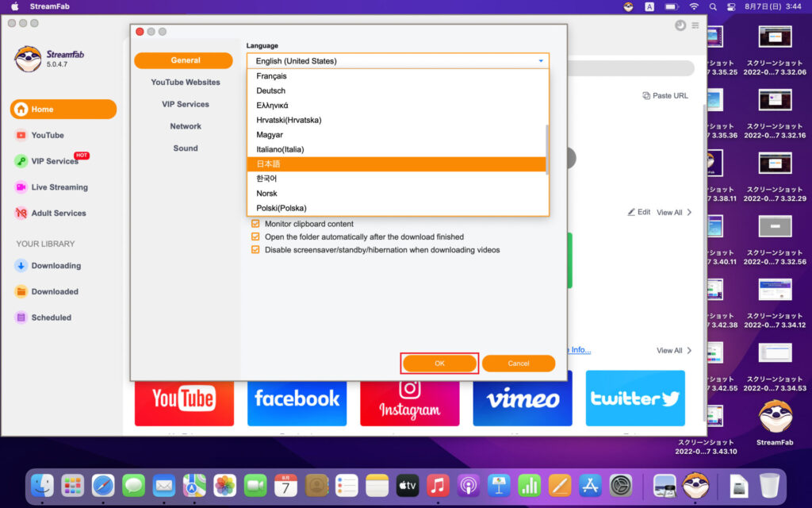The height and width of the screenshot is (508, 812).
Task: Select Polski(Polska) language option
Action: (x=397, y=209)
